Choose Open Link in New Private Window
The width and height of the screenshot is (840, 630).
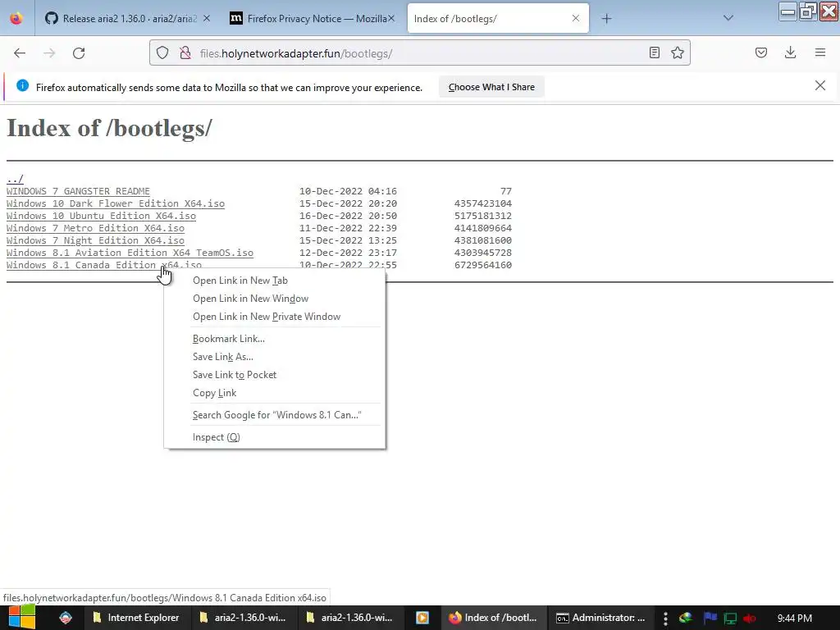pos(274,317)
